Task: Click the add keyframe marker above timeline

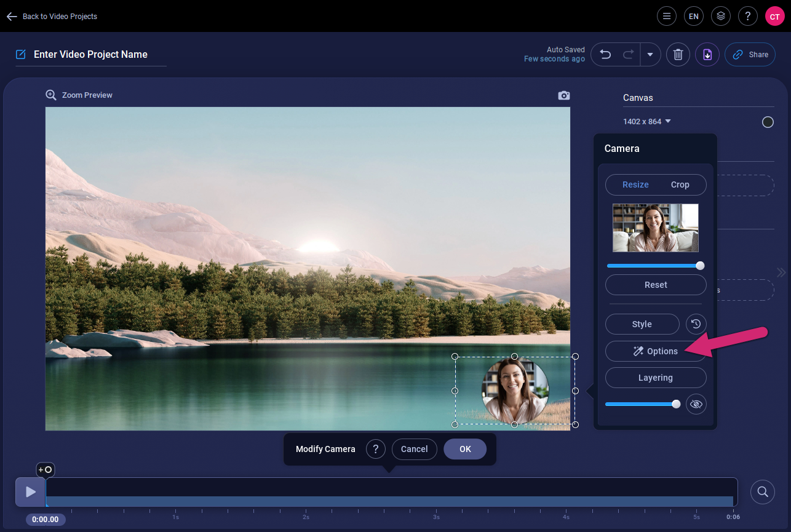Action: (x=46, y=469)
